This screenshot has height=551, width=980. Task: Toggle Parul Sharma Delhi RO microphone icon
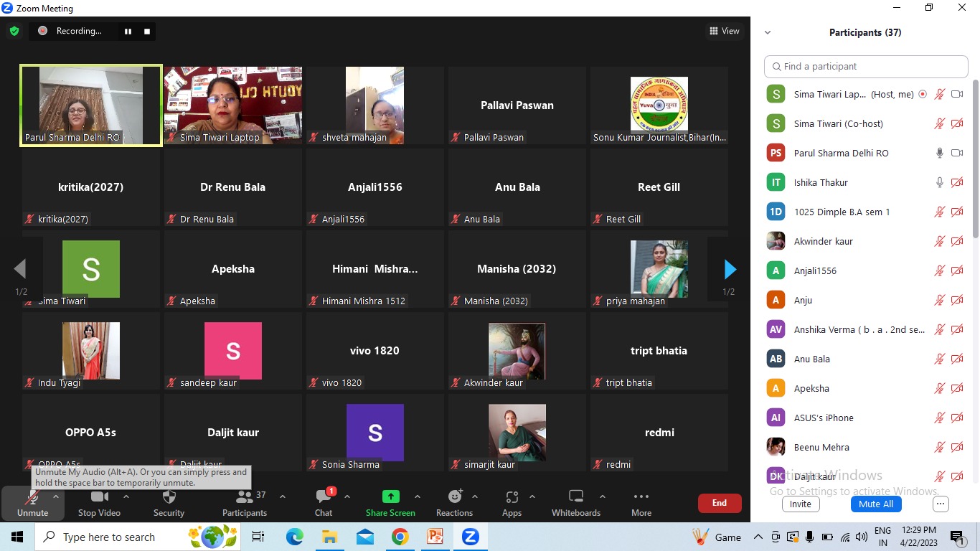(x=940, y=153)
